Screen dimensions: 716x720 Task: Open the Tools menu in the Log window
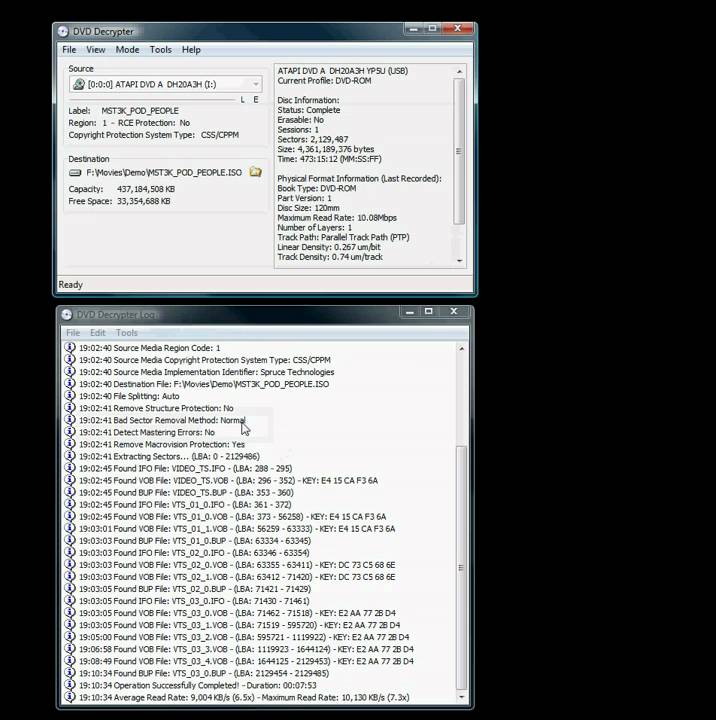126,332
